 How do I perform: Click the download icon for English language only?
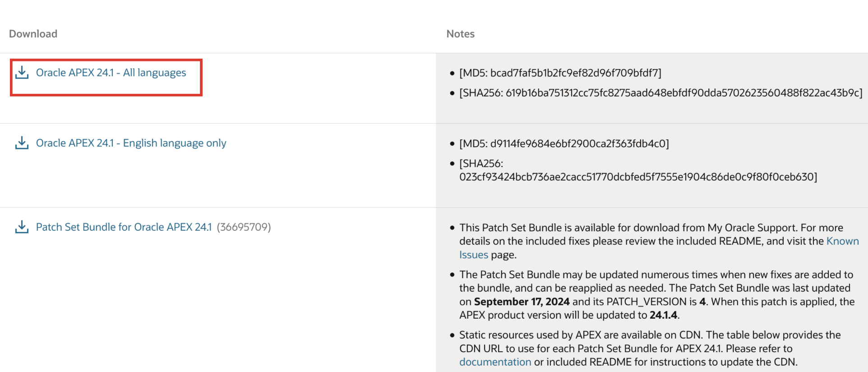click(22, 143)
